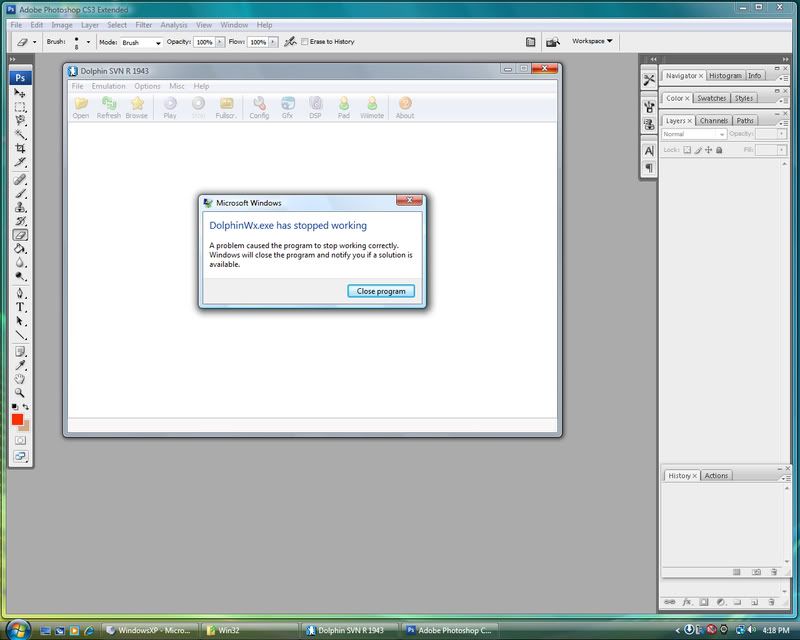Toggle Quick Mask mode

coord(20,440)
